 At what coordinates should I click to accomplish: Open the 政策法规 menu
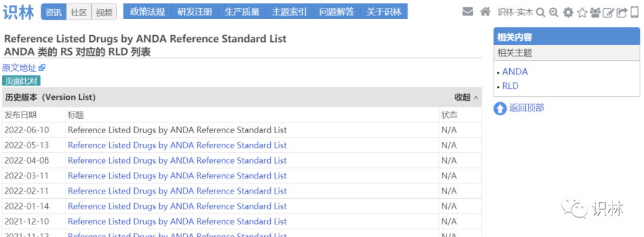click(x=147, y=11)
